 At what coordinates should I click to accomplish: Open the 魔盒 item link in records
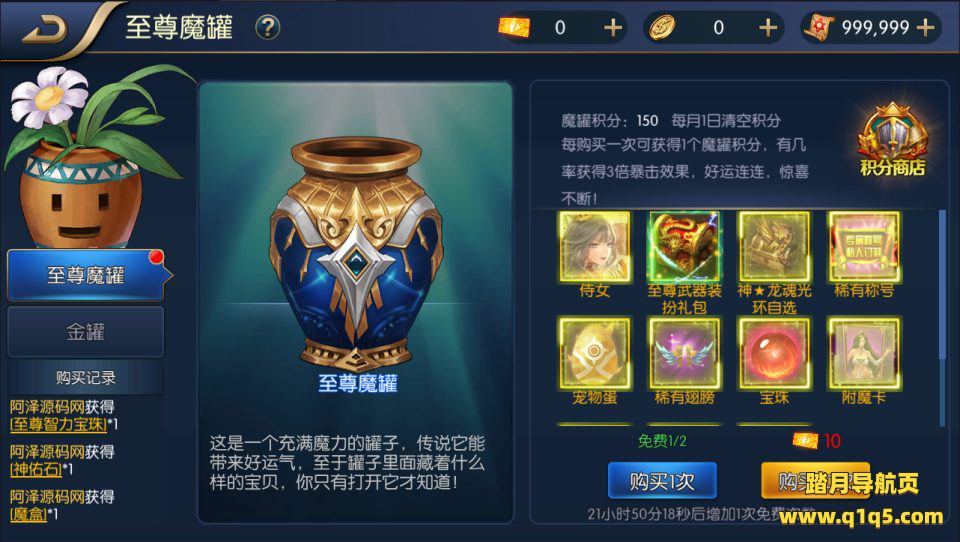(x=29, y=514)
